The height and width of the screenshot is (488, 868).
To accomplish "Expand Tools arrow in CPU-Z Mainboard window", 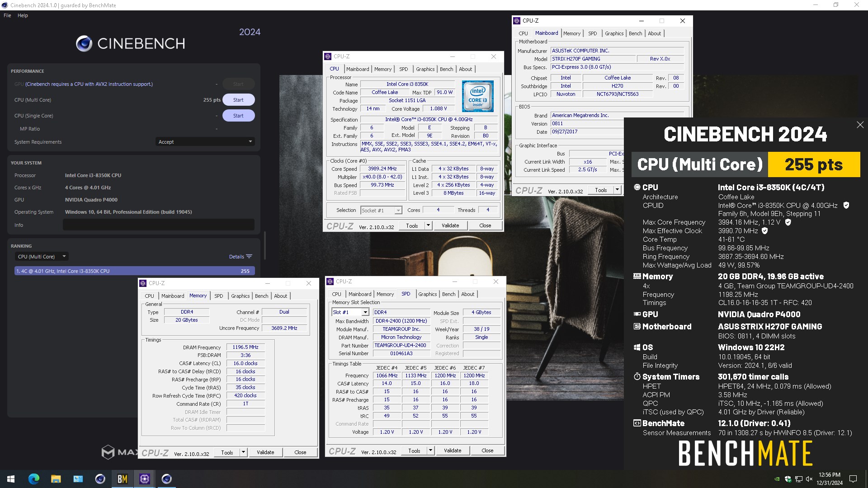I will [x=617, y=190].
